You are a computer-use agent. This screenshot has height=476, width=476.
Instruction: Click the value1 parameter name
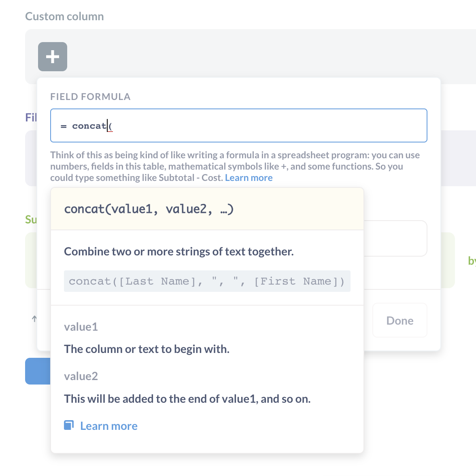click(x=81, y=327)
